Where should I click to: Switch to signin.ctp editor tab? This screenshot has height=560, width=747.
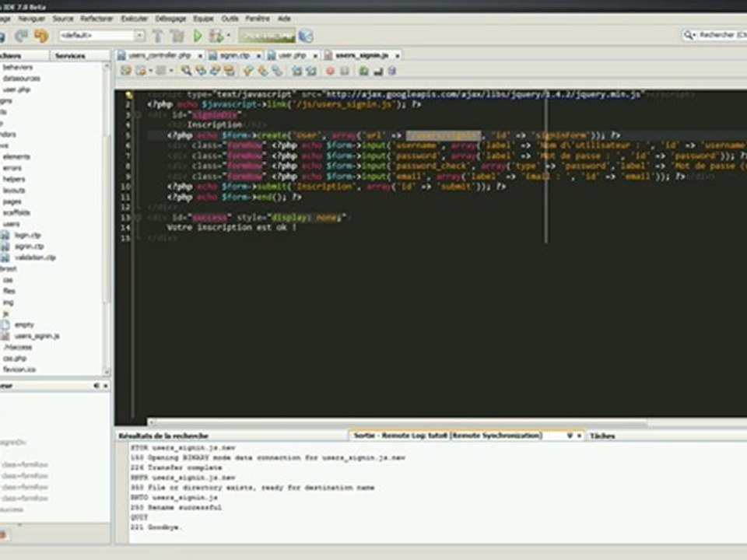[234, 56]
